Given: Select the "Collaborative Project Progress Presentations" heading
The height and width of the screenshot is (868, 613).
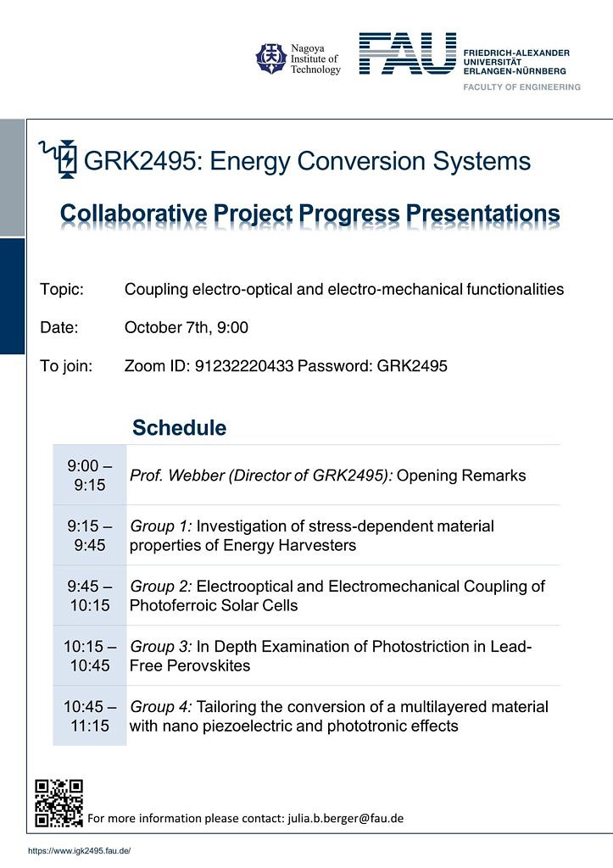Looking at the screenshot, I should [x=309, y=212].
